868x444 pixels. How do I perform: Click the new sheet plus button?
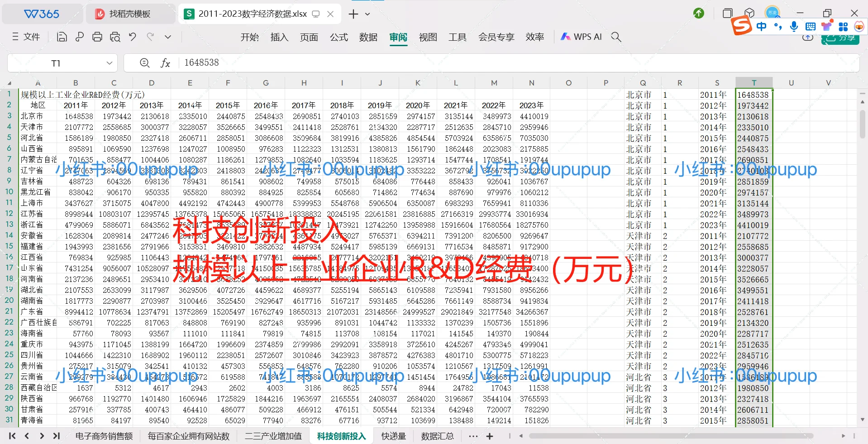pos(490,436)
